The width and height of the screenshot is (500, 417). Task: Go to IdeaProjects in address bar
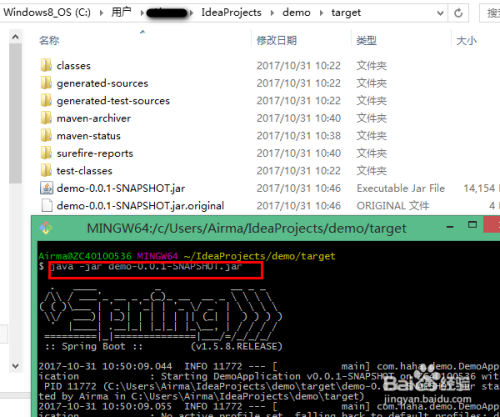231,13
